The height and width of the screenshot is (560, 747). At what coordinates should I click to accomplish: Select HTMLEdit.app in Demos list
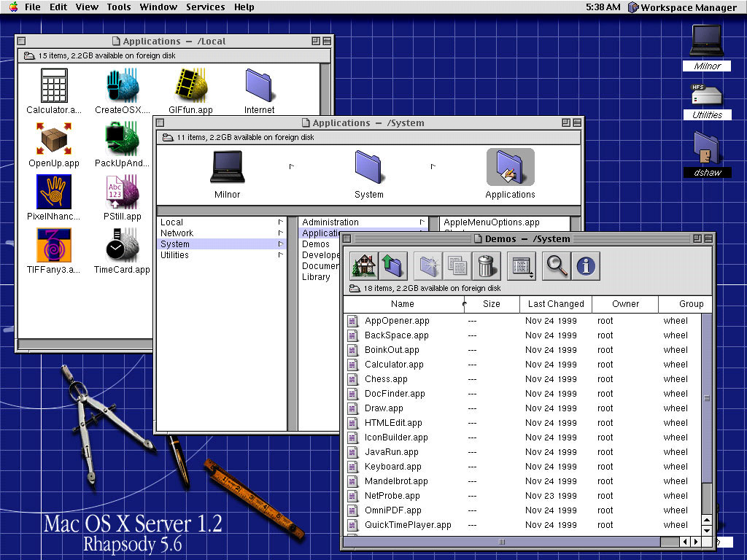click(x=522, y=422)
